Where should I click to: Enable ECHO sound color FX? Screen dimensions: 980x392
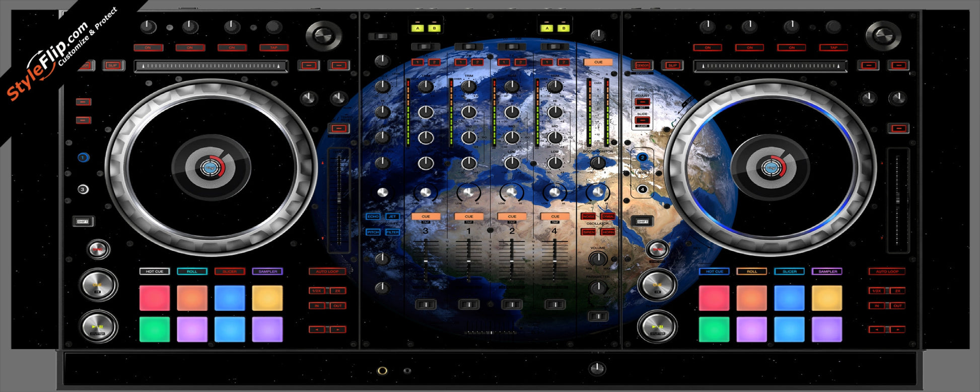pos(373,217)
